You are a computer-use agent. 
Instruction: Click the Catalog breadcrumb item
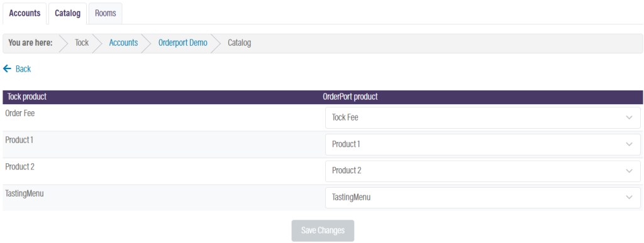240,43
